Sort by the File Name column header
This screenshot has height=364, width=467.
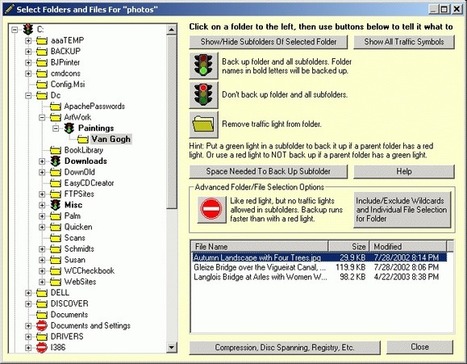(260, 246)
